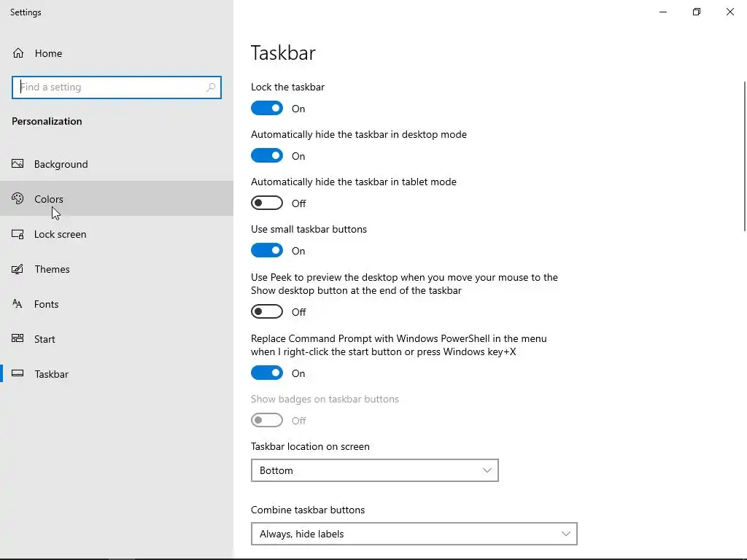Turn off auto-hide taskbar in desktop mode
Image resolution: width=747 pixels, height=560 pixels.
(x=267, y=156)
